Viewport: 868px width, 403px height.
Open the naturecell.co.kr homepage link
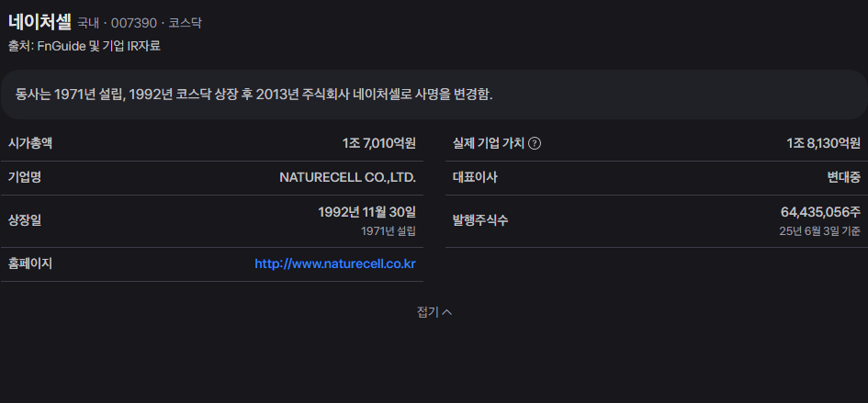pos(335,264)
